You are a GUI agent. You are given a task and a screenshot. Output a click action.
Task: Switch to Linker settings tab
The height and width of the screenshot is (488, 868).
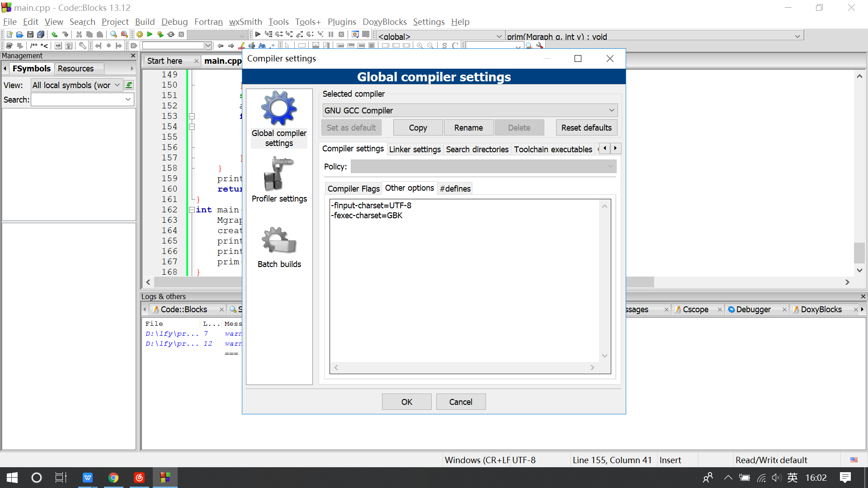point(415,149)
